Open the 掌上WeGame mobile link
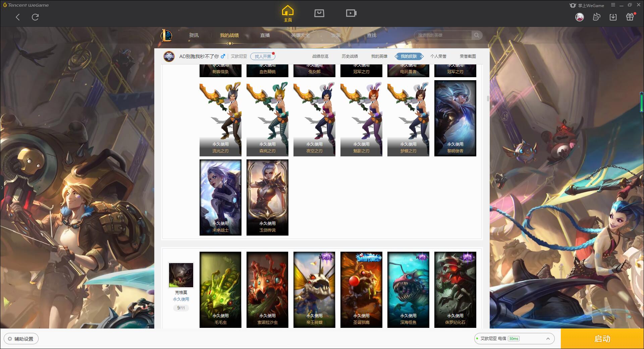This screenshot has height=349, width=644. pyautogui.click(x=587, y=5)
